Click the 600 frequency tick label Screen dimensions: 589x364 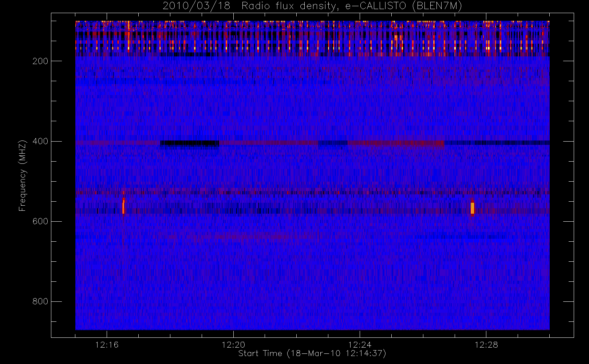tap(40, 221)
